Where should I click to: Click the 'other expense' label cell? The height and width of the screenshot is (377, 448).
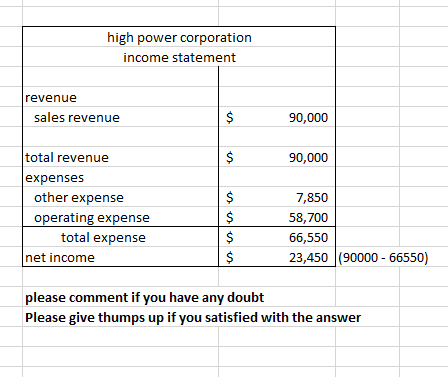coord(121,197)
